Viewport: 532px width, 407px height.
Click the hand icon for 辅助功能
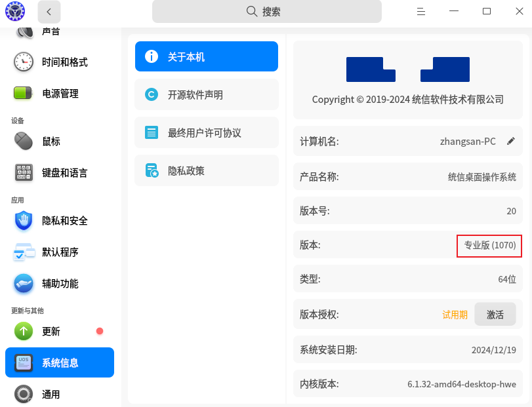(24, 283)
